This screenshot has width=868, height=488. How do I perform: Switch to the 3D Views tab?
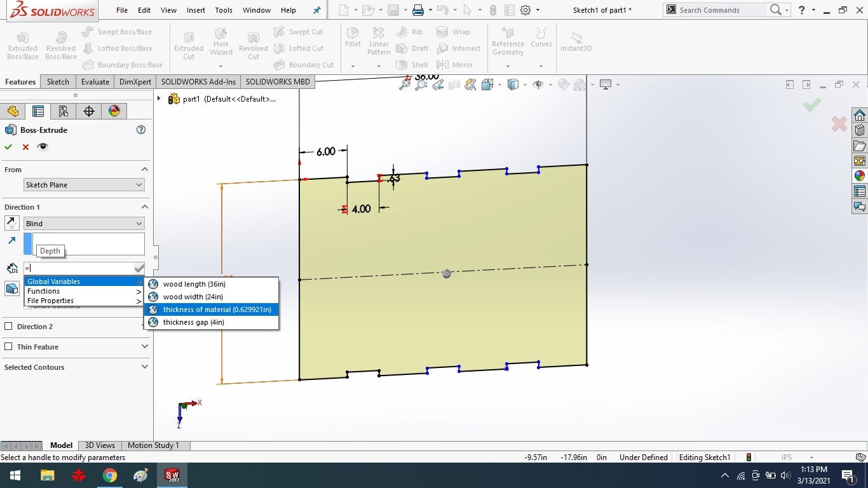100,445
